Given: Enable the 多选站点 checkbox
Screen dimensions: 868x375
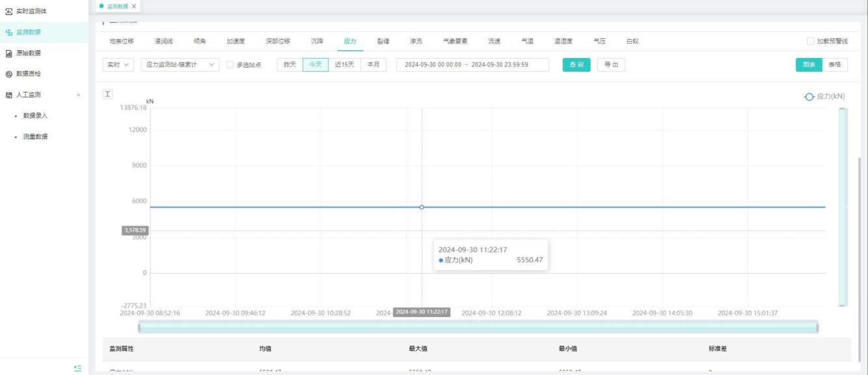Looking at the screenshot, I should point(230,65).
